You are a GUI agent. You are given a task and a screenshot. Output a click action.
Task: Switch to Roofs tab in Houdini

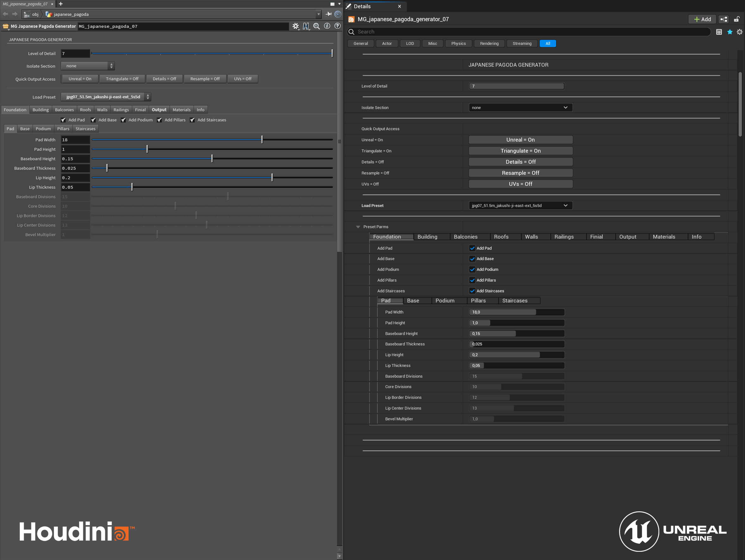85,110
